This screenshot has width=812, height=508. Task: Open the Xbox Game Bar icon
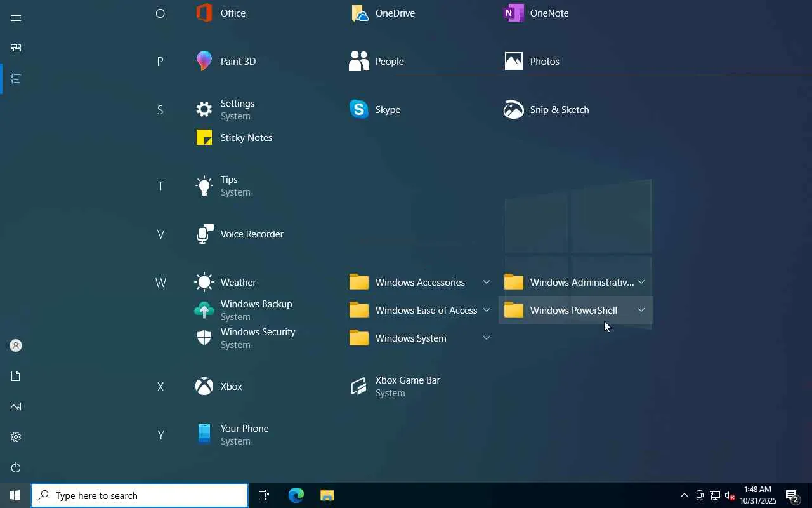pos(359,386)
